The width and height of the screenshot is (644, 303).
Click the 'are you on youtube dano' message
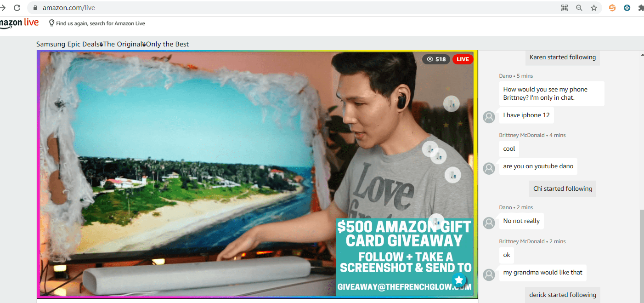[538, 166]
